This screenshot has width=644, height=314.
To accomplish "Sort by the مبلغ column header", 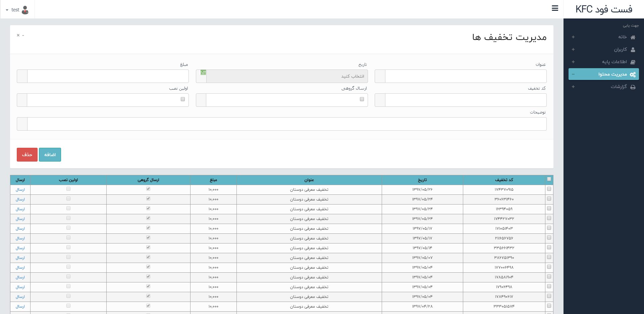I will (213, 180).
